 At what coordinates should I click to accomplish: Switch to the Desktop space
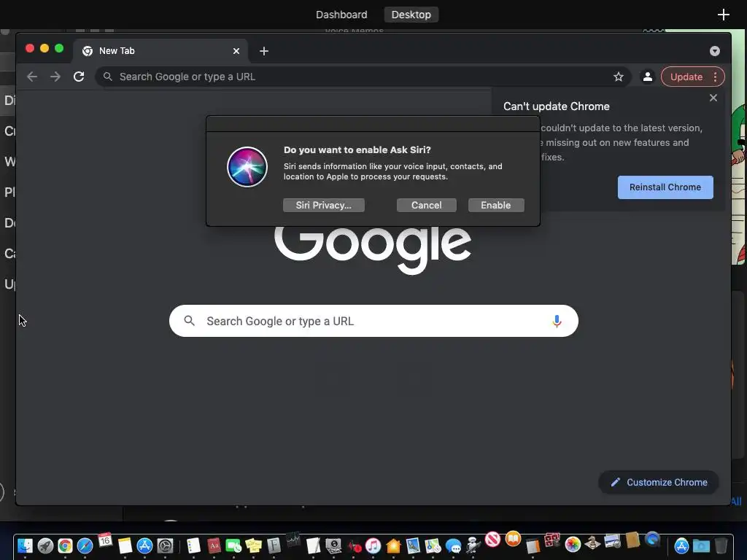point(411,15)
